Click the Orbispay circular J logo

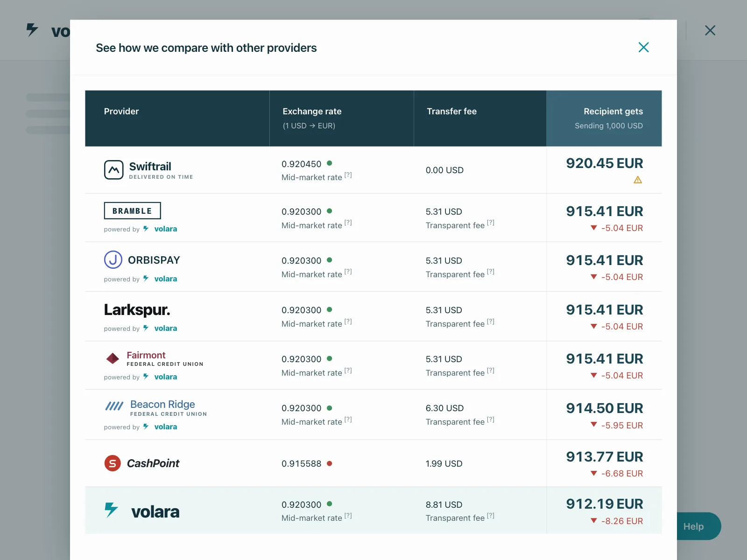[x=113, y=259]
